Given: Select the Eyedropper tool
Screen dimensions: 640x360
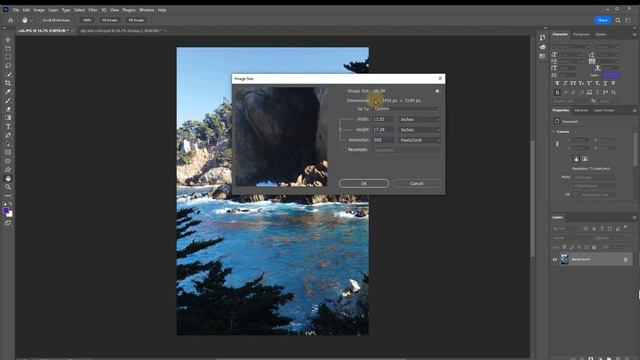Looking at the screenshot, I should pyautogui.click(x=8, y=91).
